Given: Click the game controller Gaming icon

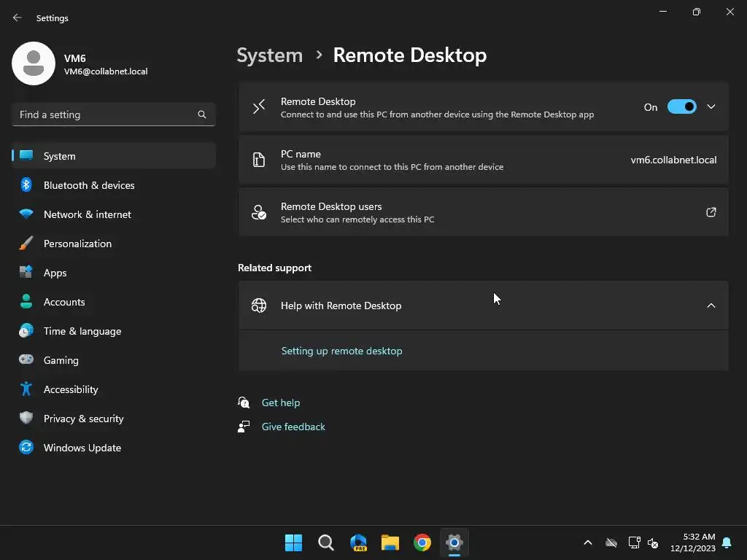Looking at the screenshot, I should [26, 359].
